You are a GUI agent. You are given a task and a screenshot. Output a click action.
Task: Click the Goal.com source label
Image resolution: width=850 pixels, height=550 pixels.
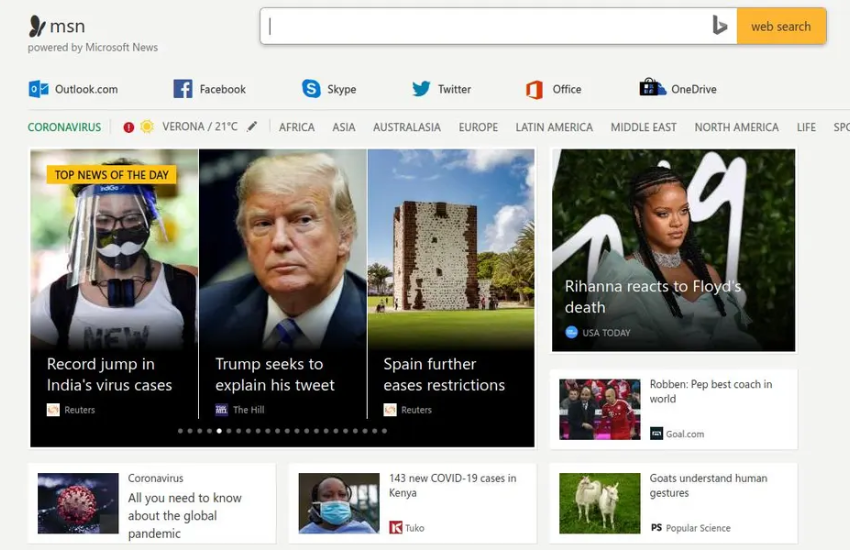(685, 434)
